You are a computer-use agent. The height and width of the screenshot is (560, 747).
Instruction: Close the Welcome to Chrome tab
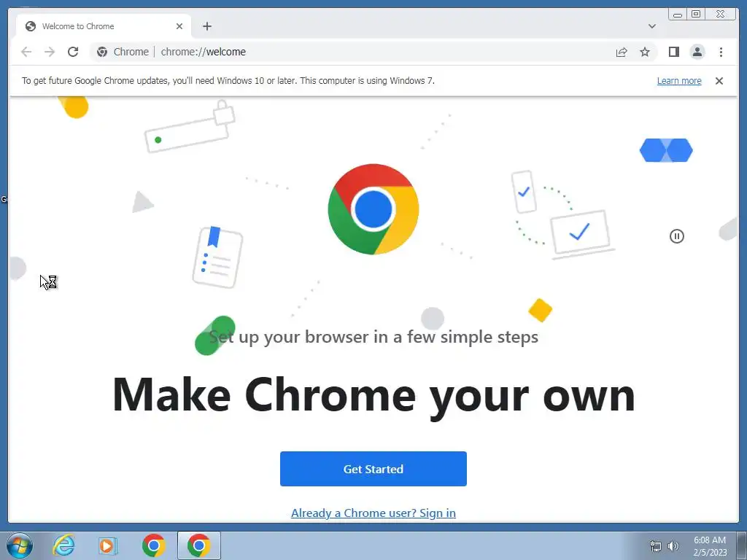179,26
